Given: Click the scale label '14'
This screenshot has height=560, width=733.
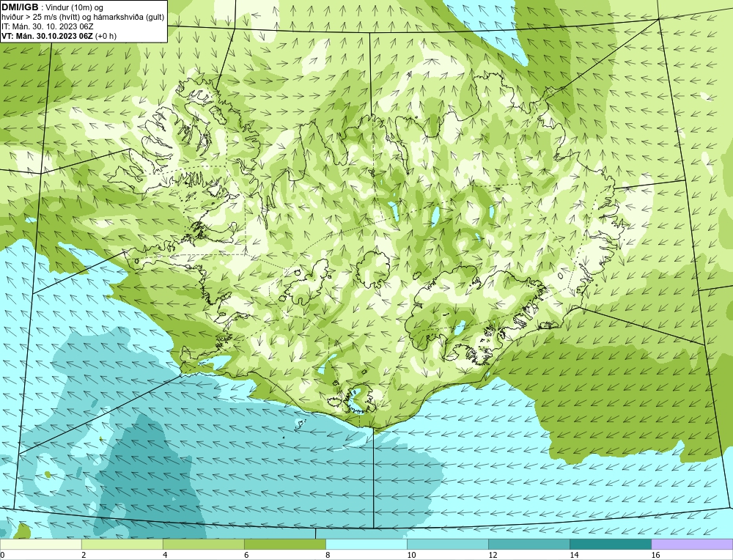Looking at the screenshot, I should click(x=574, y=555).
